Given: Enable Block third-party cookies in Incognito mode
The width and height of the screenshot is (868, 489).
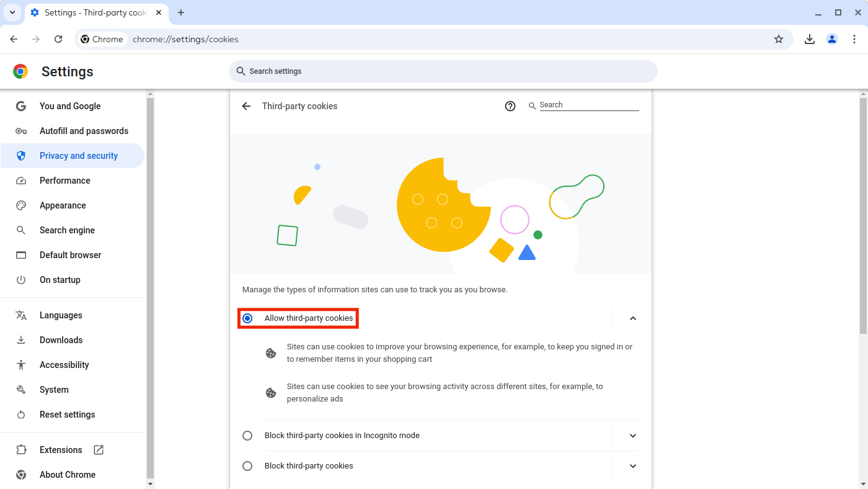Looking at the screenshot, I should pyautogui.click(x=247, y=436).
